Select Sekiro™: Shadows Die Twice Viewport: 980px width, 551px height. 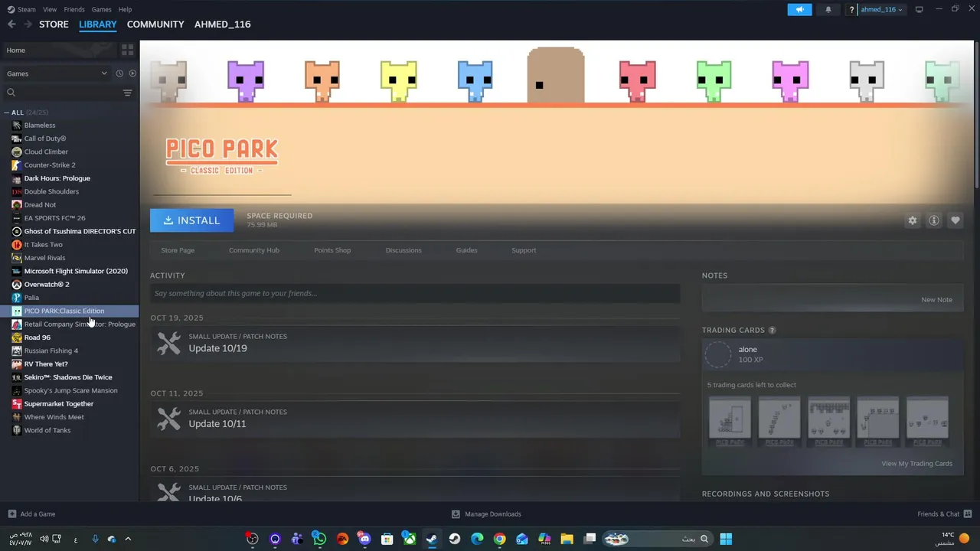tap(70, 377)
